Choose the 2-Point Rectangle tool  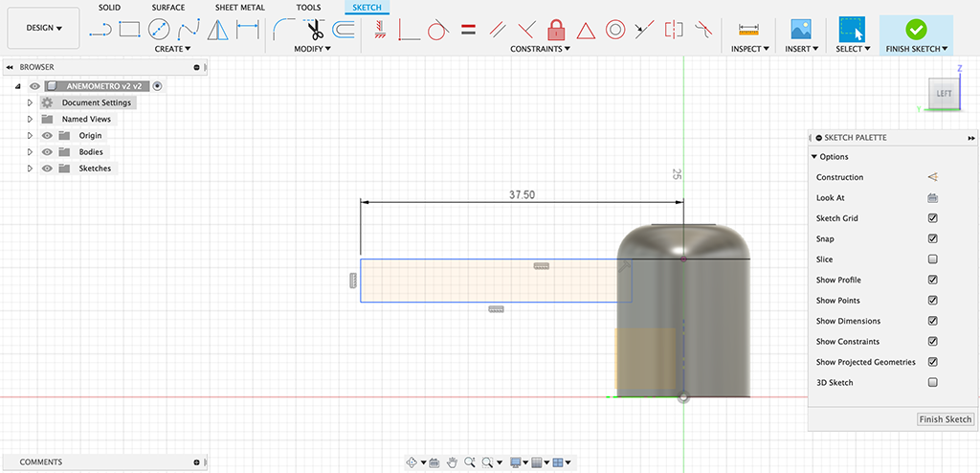[129, 30]
